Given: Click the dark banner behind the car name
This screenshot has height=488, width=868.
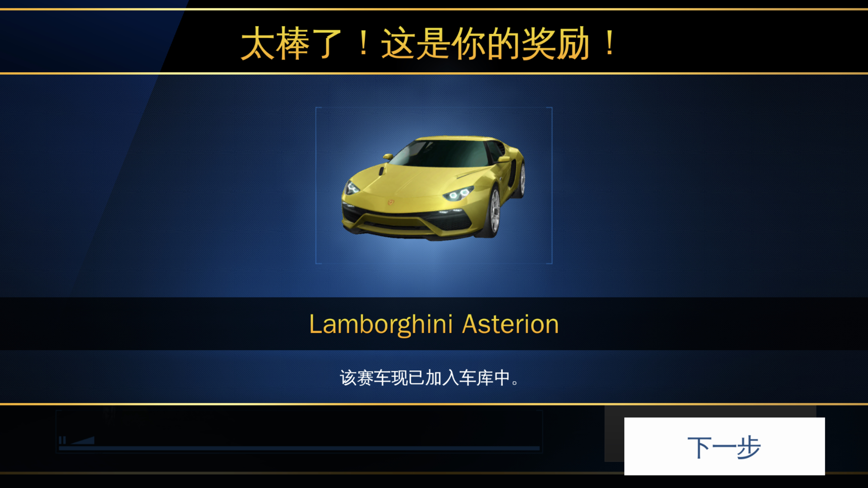Looking at the screenshot, I should [x=434, y=324].
